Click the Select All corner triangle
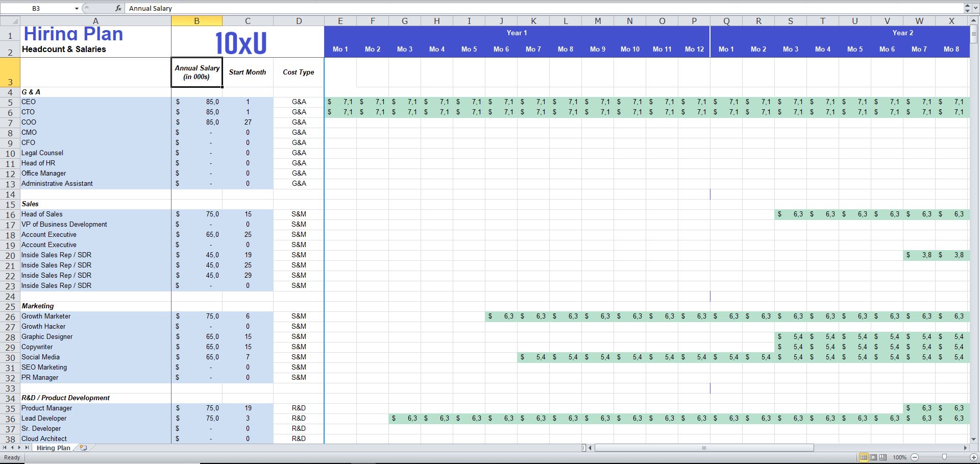The image size is (980, 464). click(x=10, y=21)
